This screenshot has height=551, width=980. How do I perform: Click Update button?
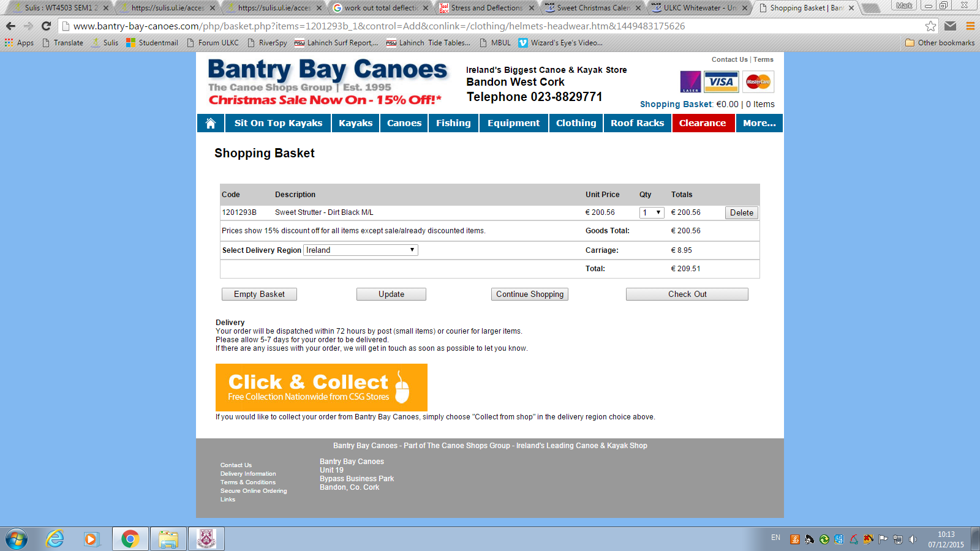(391, 294)
